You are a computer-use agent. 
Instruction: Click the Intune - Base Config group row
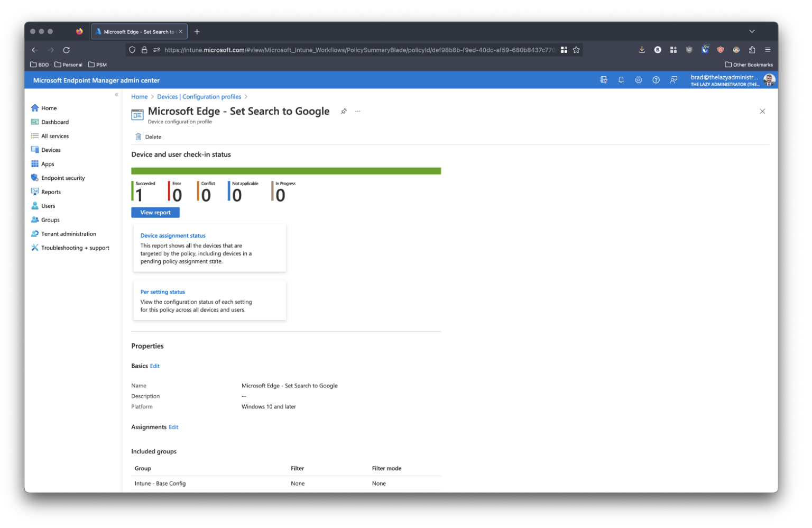[286, 483]
